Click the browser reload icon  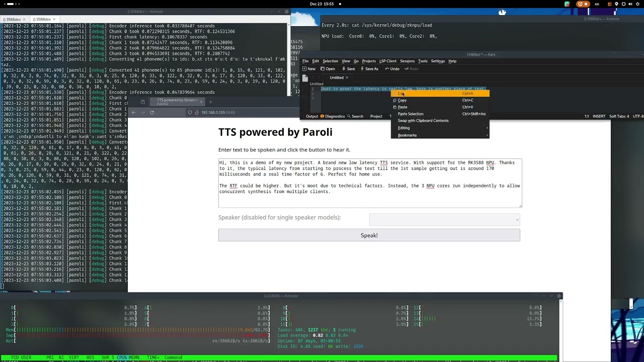click(152, 113)
